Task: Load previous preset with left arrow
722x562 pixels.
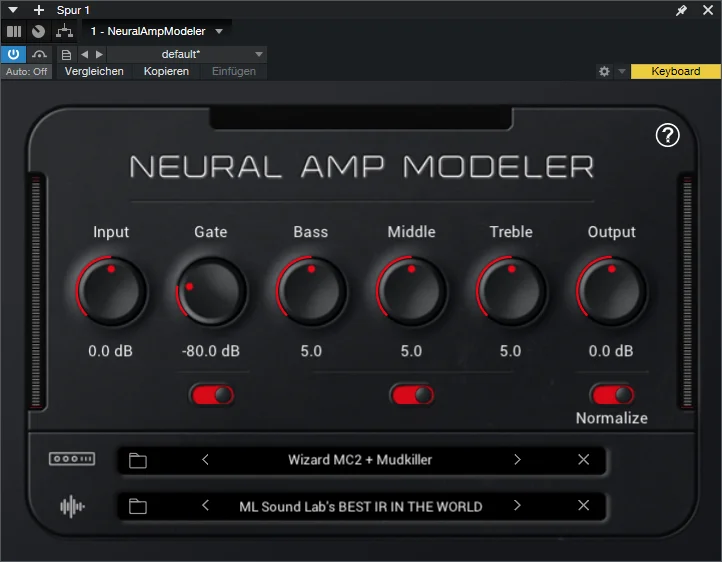Action: [x=84, y=54]
